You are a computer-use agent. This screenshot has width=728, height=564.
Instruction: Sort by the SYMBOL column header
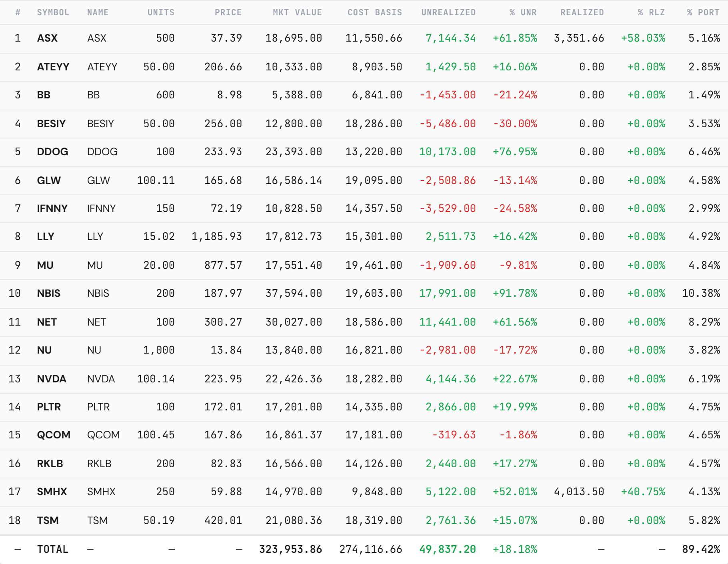(x=53, y=12)
